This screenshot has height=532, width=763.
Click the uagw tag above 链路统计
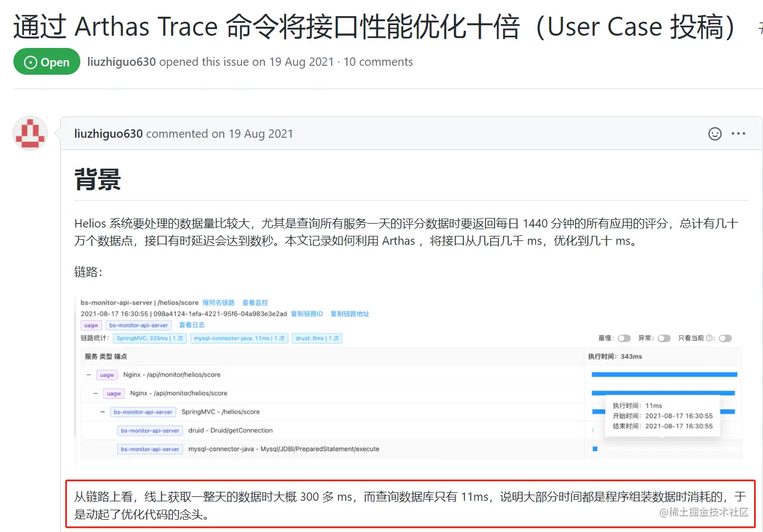pos(91,325)
